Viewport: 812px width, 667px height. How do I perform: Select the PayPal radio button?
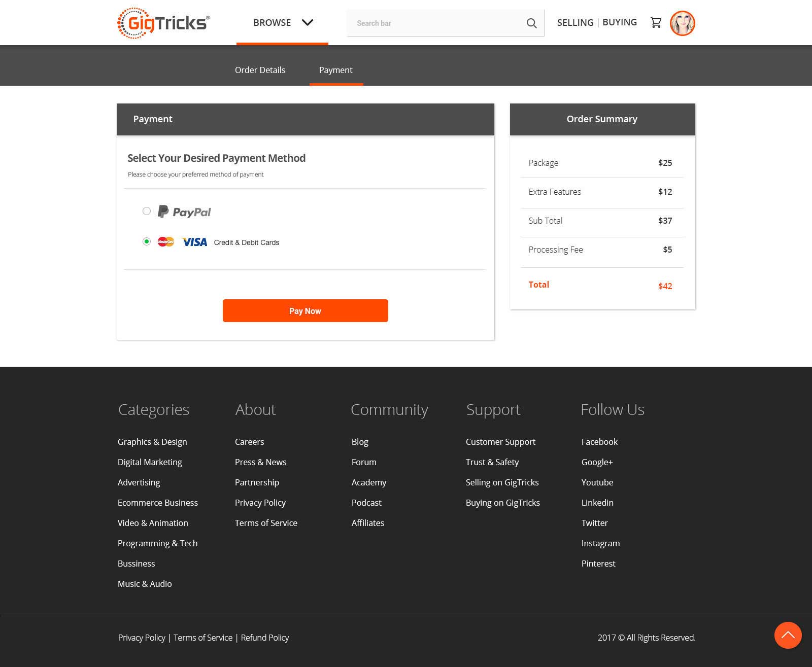tap(147, 211)
